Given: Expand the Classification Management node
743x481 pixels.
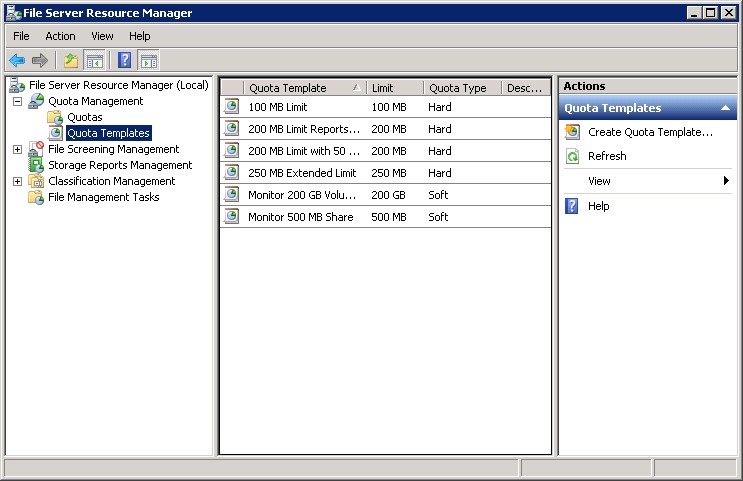Looking at the screenshot, I should (x=17, y=181).
